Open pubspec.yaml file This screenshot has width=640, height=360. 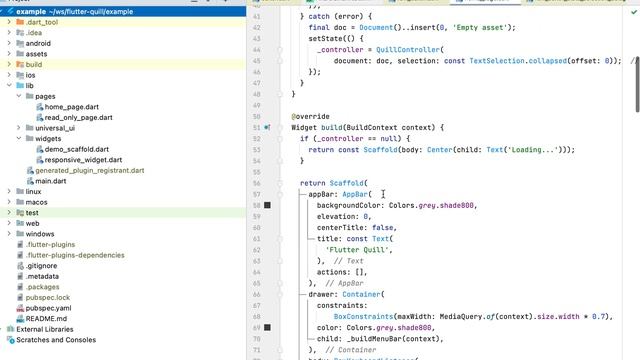[48, 308]
